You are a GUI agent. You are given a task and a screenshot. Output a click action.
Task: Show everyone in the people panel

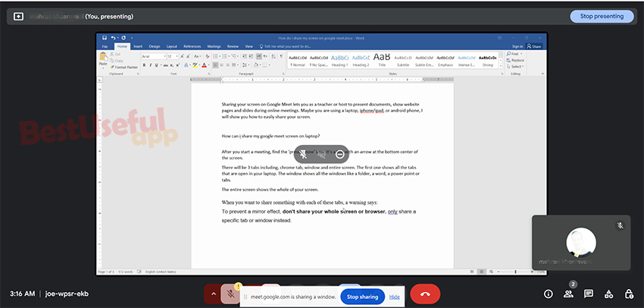coord(568,294)
